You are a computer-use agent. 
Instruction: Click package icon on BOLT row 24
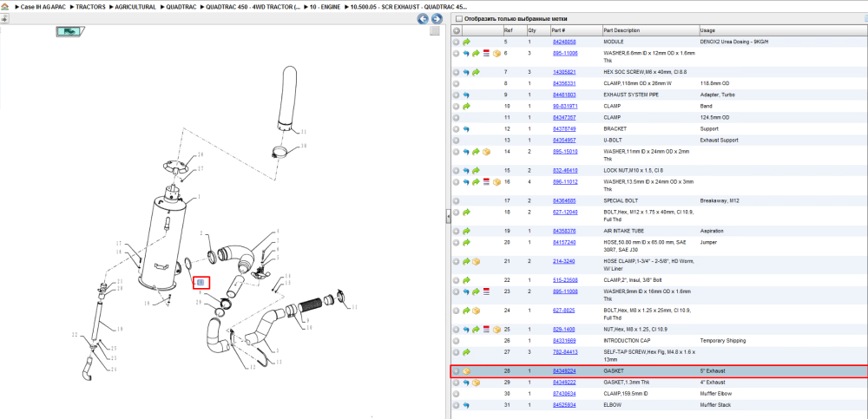pyautogui.click(x=476, y=310)
